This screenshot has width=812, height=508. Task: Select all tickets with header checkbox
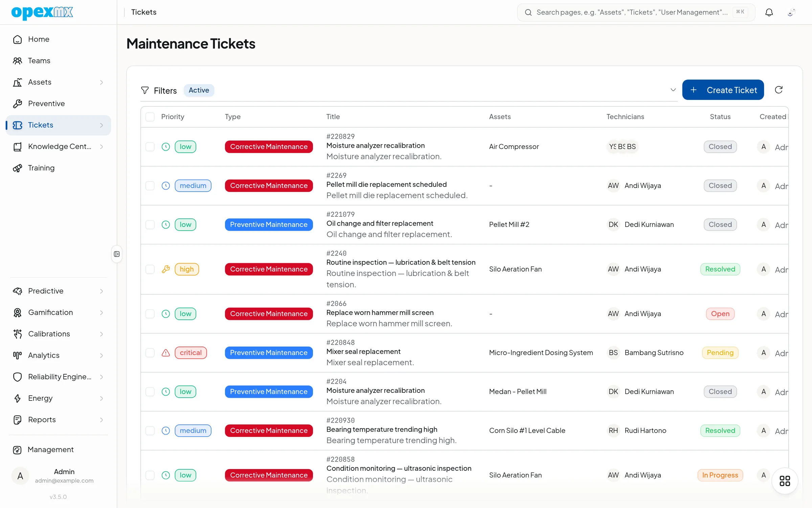(150, 117)
